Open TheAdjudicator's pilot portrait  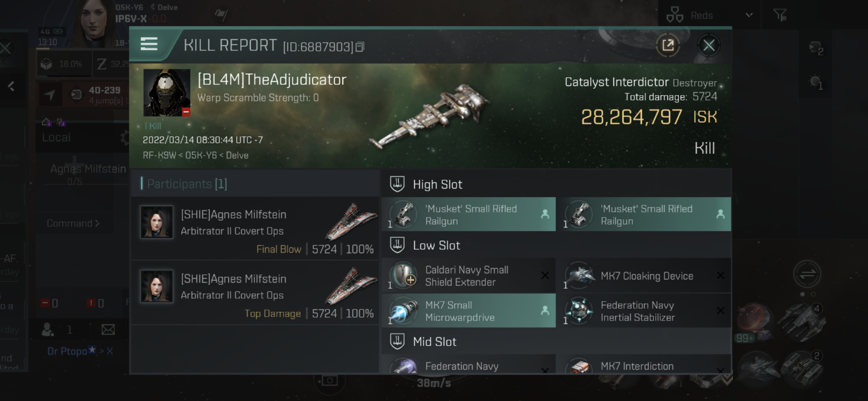click(166, 92)
